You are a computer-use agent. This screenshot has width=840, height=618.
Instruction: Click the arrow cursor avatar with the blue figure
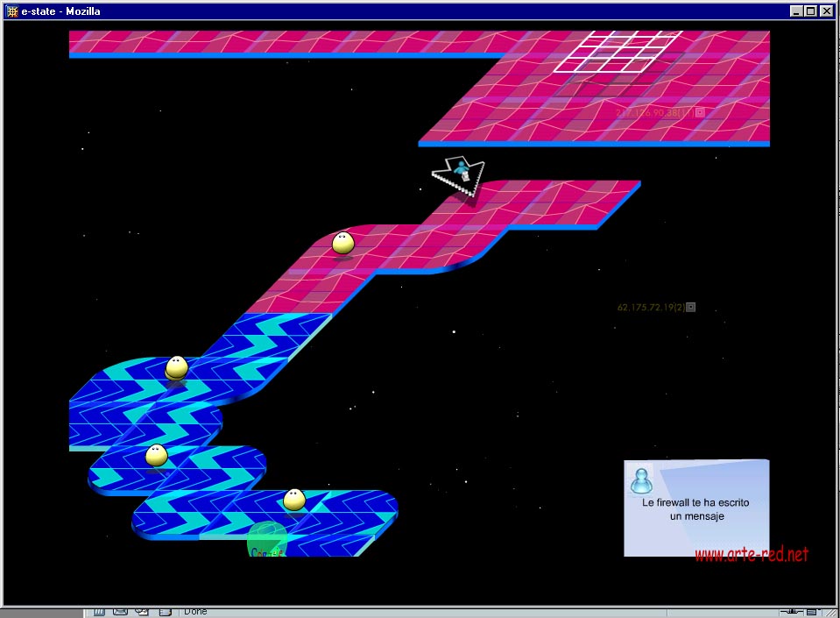tap(460, 173)
